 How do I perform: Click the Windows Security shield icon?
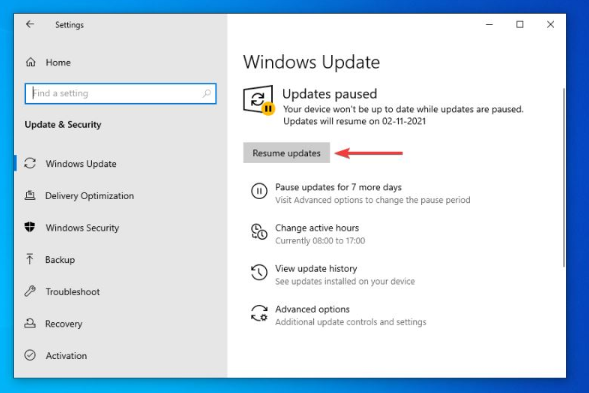coord(30,227)
